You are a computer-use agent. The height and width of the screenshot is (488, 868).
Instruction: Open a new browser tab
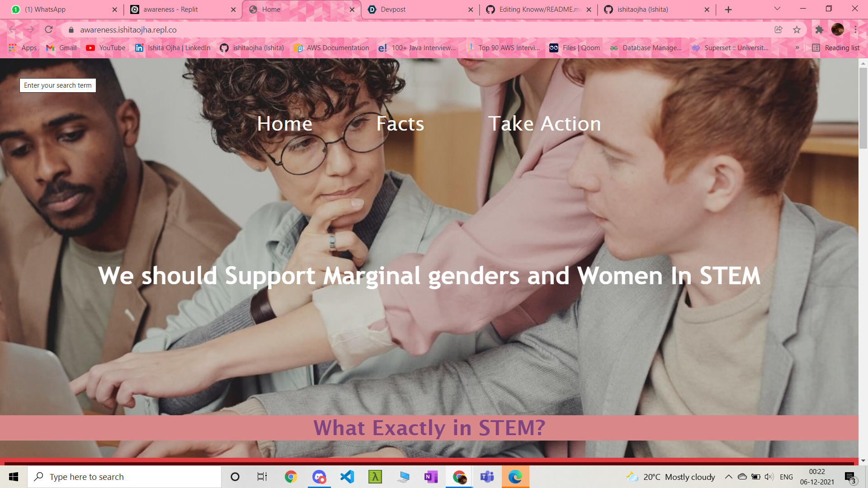pyautogui.click(x=728, y=9)
